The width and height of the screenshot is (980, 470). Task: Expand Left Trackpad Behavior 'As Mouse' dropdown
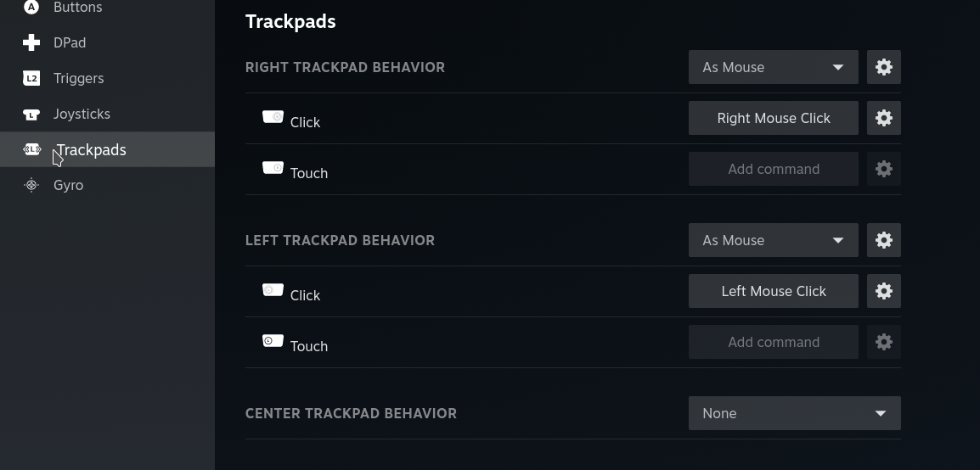tap(773, 240)
